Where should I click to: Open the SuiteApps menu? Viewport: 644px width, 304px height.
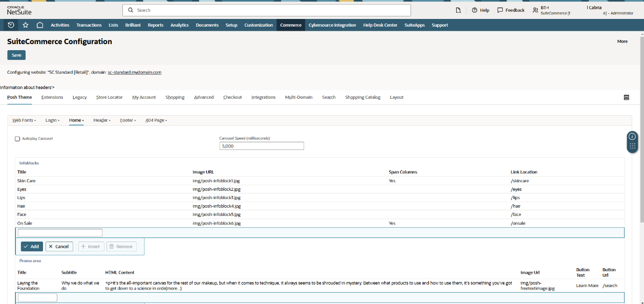415,25
